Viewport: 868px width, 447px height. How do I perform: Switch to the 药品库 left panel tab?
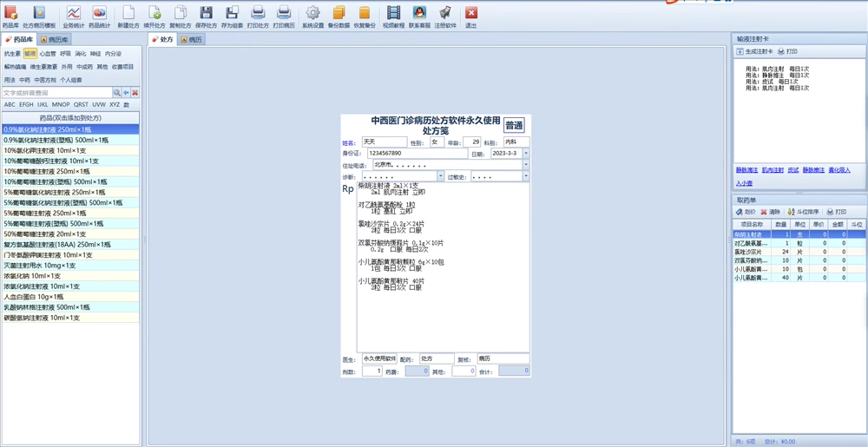point(19,40)
